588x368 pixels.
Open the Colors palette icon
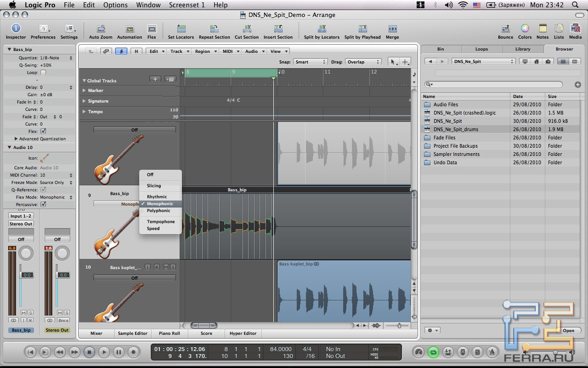tap(525, 29)
